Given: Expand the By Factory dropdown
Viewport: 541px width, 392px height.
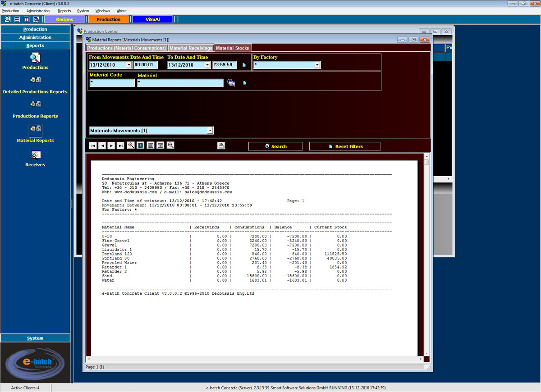Looking at the screenshot, I should pyautogui.click(x=317, y=65).
